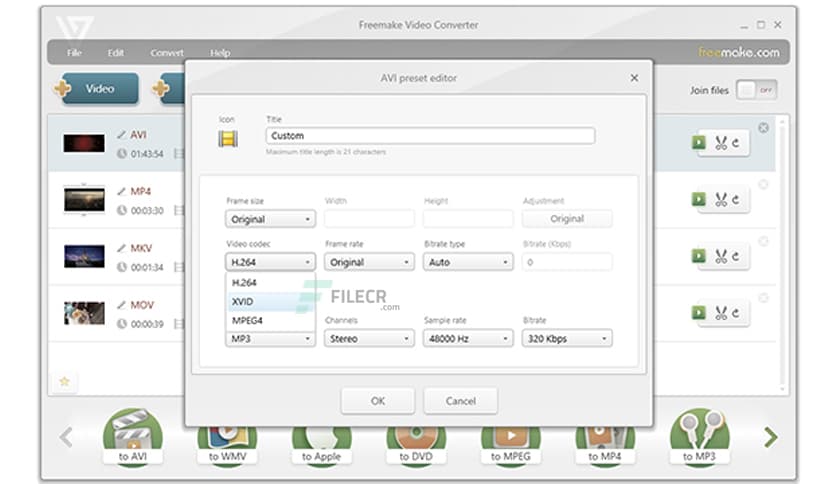Open the File menu
The width and height of the screenshot is (836, 484).
pyautogui.click(x=74, y=52)
